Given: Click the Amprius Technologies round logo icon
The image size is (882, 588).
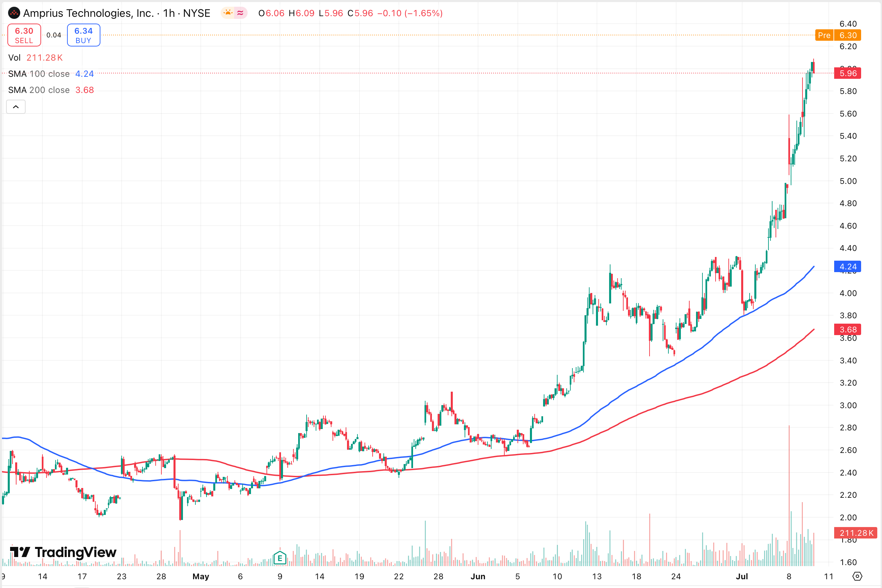Looking at the screenshot, I should (x=14, y=13).
